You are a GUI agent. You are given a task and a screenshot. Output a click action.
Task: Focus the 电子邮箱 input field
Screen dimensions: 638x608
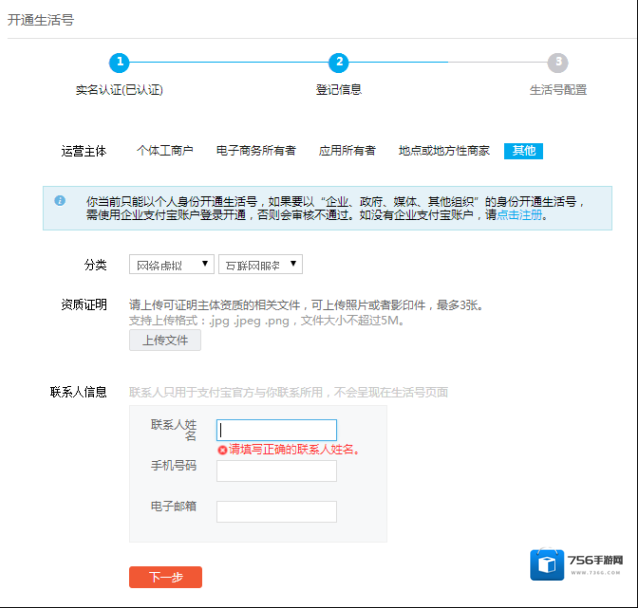pyautogui.click(x=277, y=512)
